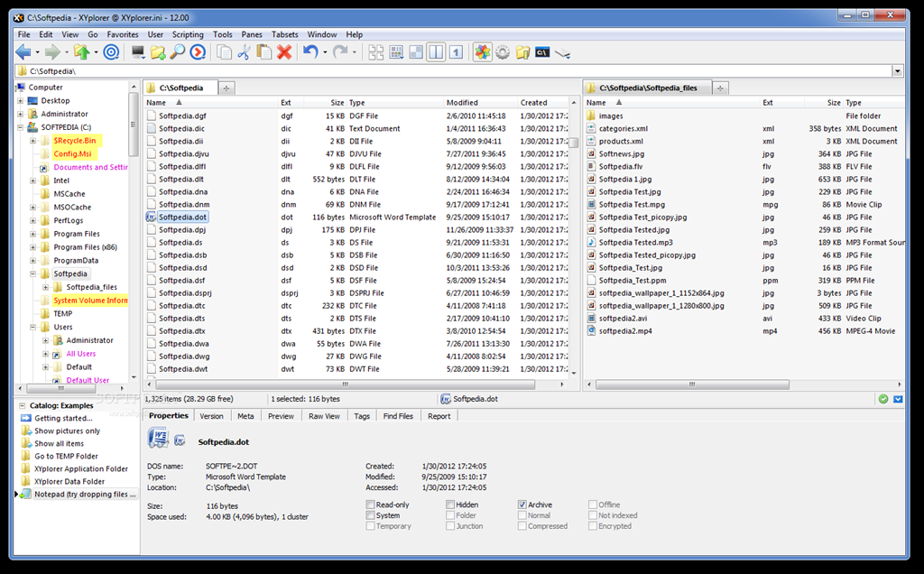Add new tab beside Softpedia_files tab
This screenshot has height=574, width=924.
pyautogui.click(x=720, y=88)
